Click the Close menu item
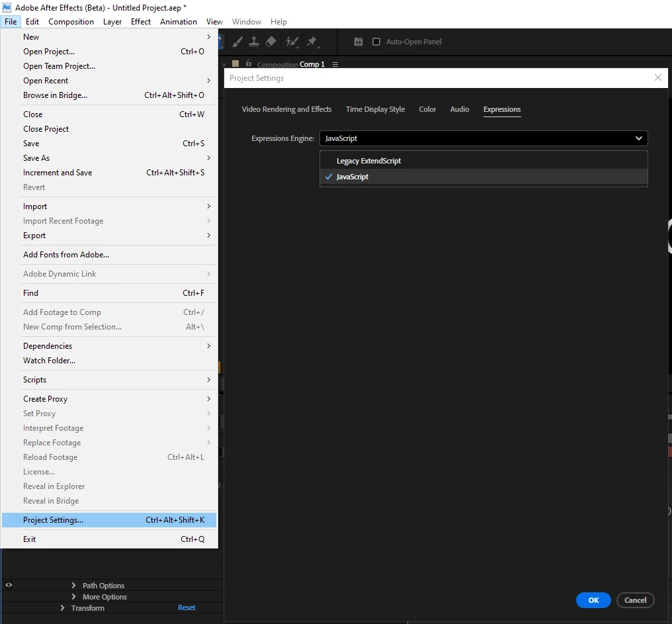The image size is (672, 624). pyautogui.click(x=109, y=114)
